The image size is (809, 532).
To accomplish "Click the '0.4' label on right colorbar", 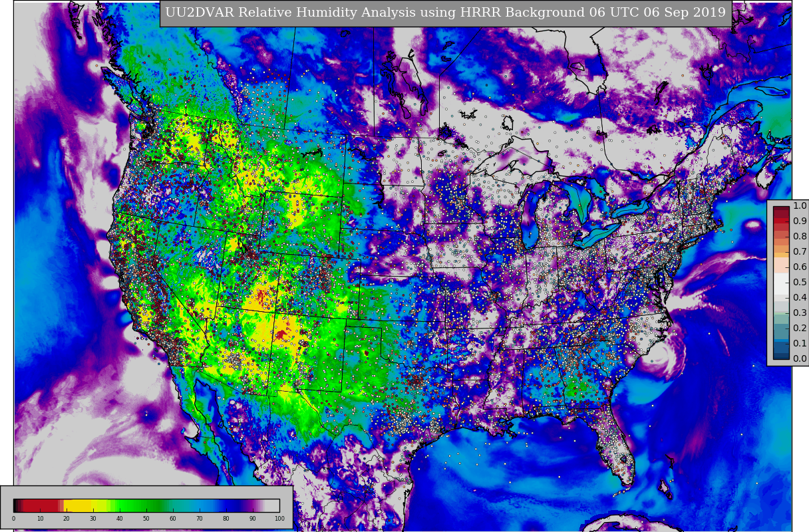I will click(800, 298).
